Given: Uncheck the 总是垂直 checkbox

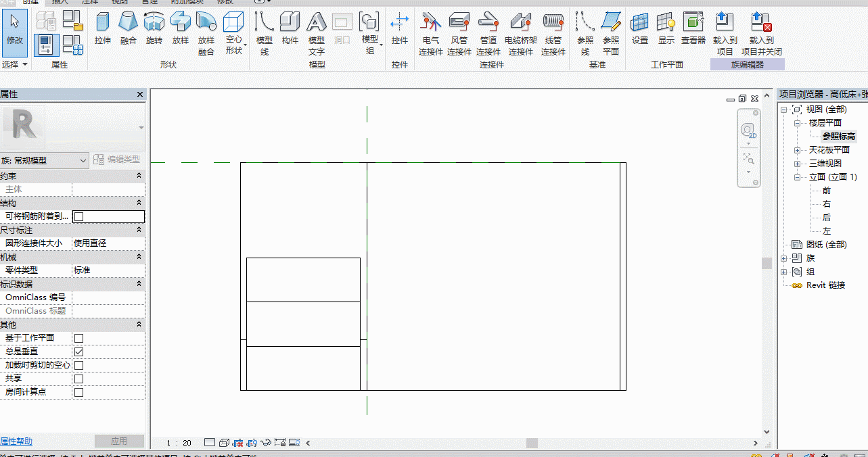Looking at the screenshot, I should pyautogui.click(x=78, y=352).
